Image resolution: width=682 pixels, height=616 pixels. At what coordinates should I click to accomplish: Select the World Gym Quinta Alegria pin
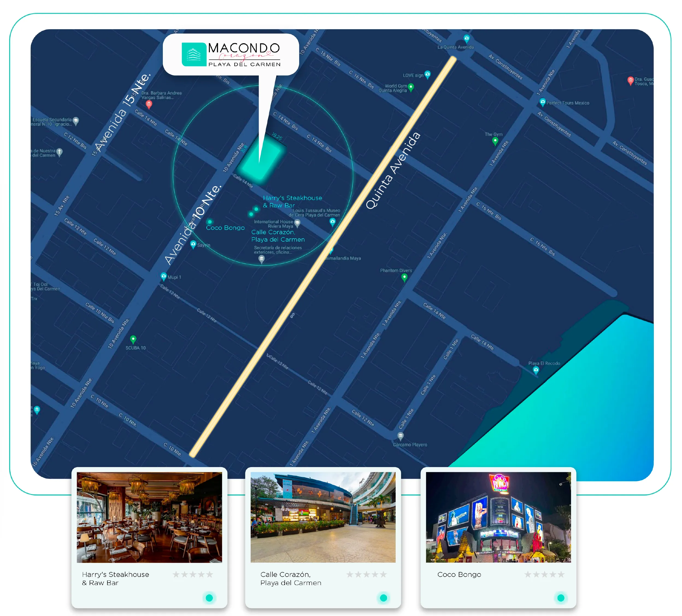pos(411,87)
